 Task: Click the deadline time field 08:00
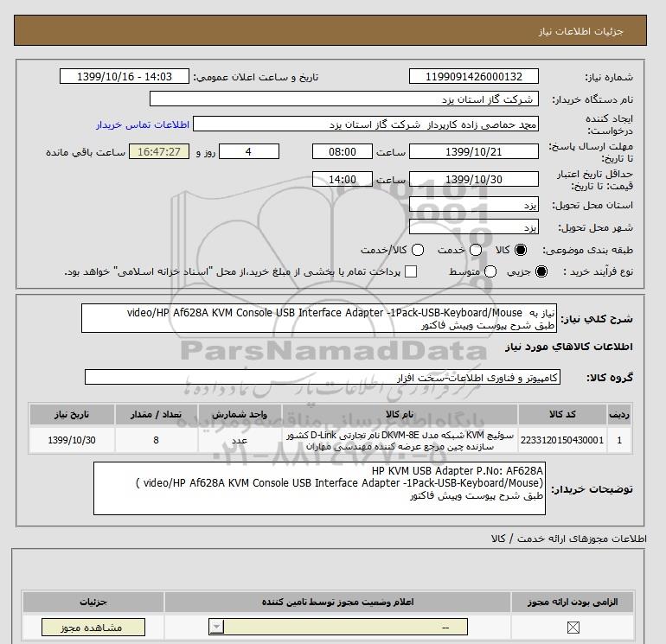click(x=343, y=151)
